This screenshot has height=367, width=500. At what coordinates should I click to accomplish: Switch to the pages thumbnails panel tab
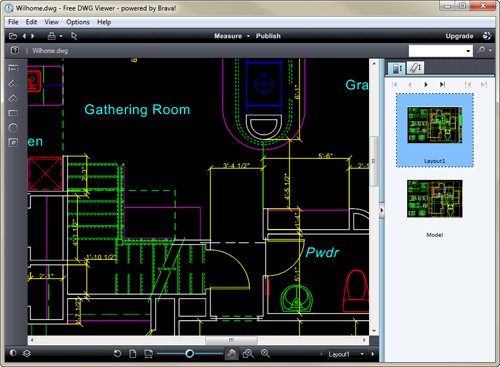click(397, 69)
